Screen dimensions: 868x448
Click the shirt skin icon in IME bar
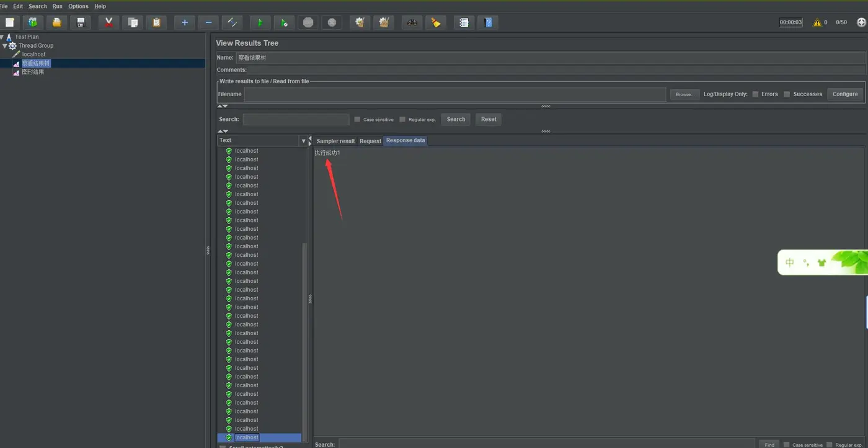tap(822, 262)
